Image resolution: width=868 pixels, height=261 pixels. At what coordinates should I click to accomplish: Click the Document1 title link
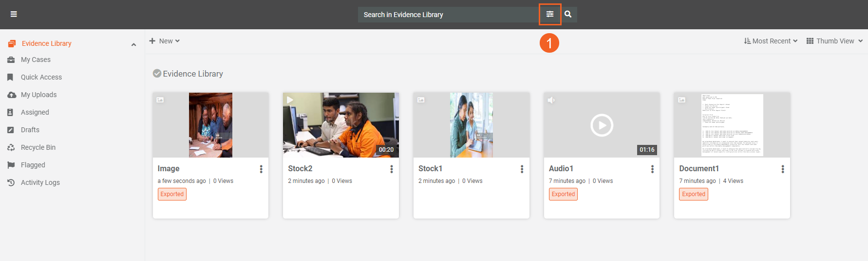tap(699, 168)
